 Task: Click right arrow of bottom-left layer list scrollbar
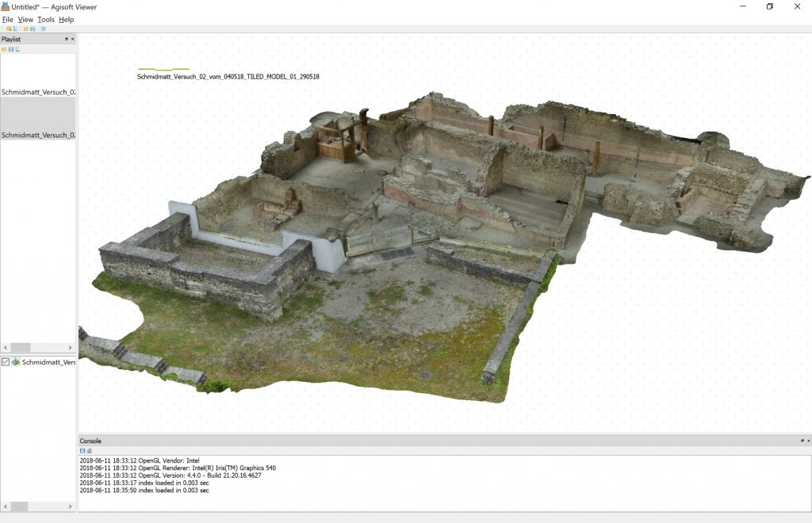tap(71, 506)
